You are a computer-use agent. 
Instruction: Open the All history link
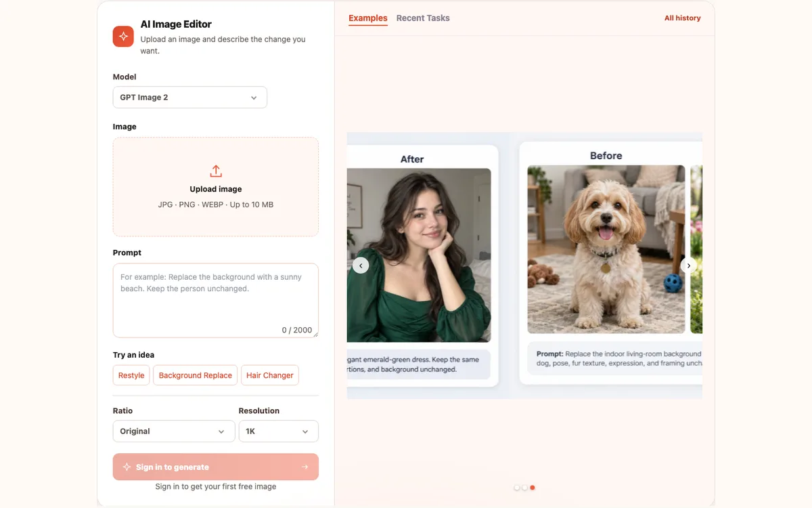click(683, 18)
